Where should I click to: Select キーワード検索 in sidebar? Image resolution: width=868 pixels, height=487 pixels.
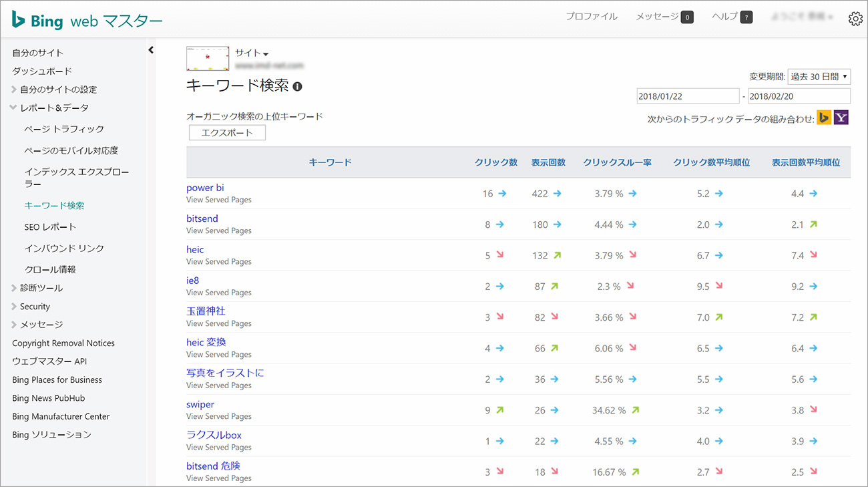click(x=54, y=205)
